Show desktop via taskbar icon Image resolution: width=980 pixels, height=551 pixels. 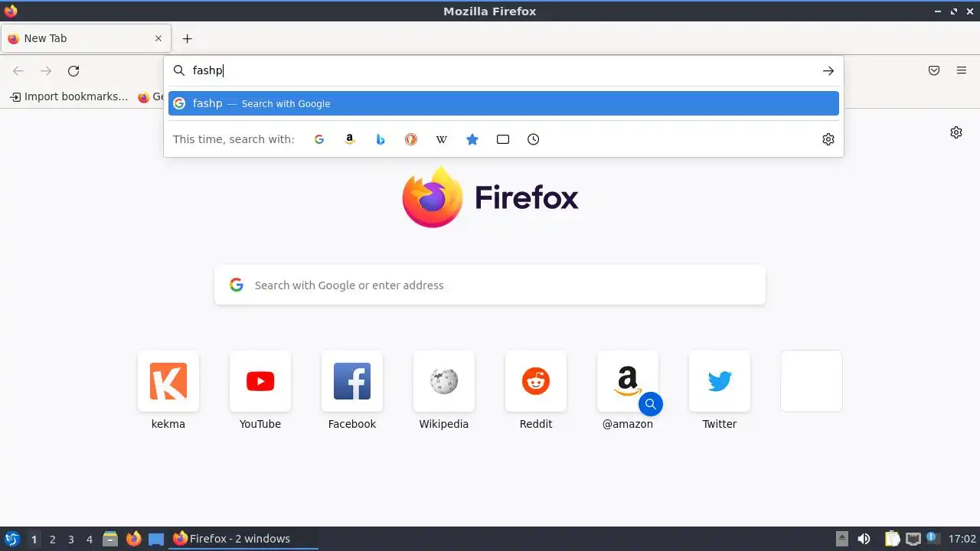click(156, 539)
